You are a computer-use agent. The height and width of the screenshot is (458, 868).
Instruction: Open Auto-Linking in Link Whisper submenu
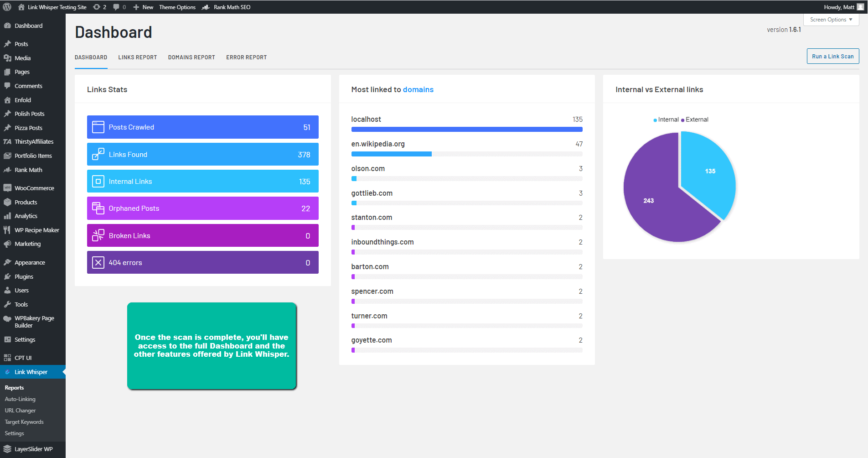pos(20,399)
